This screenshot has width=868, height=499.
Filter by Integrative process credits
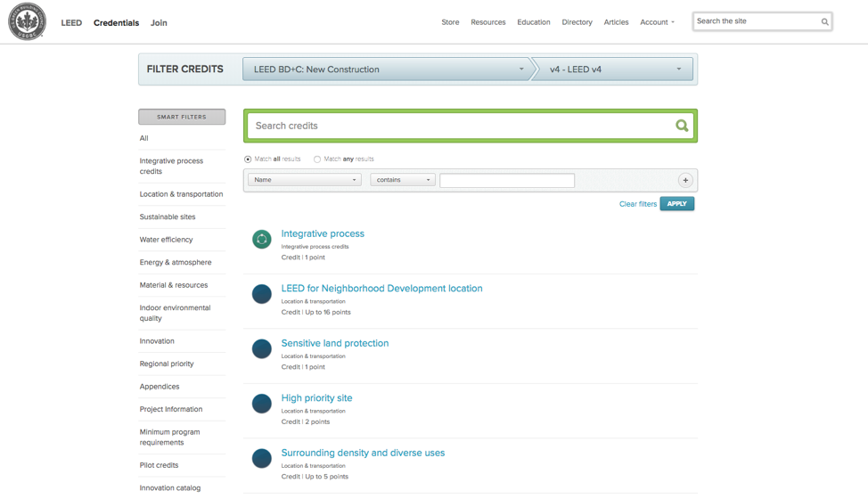171,166
